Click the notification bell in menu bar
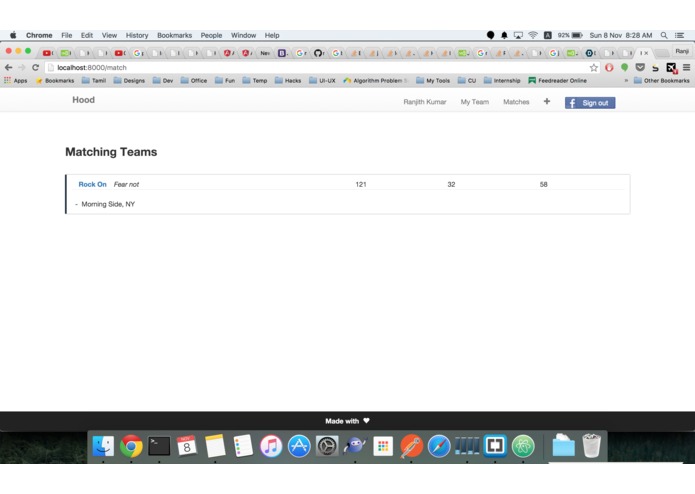 [x=504, y=35]
